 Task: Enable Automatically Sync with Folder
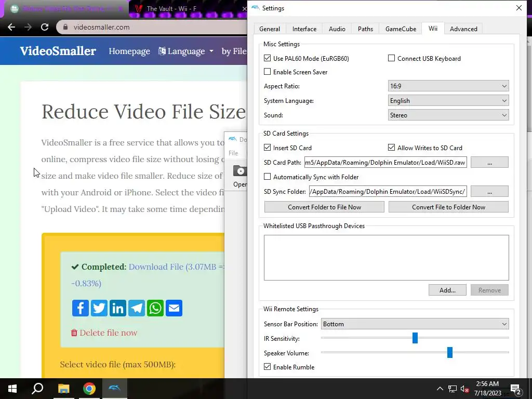(268, 177)
